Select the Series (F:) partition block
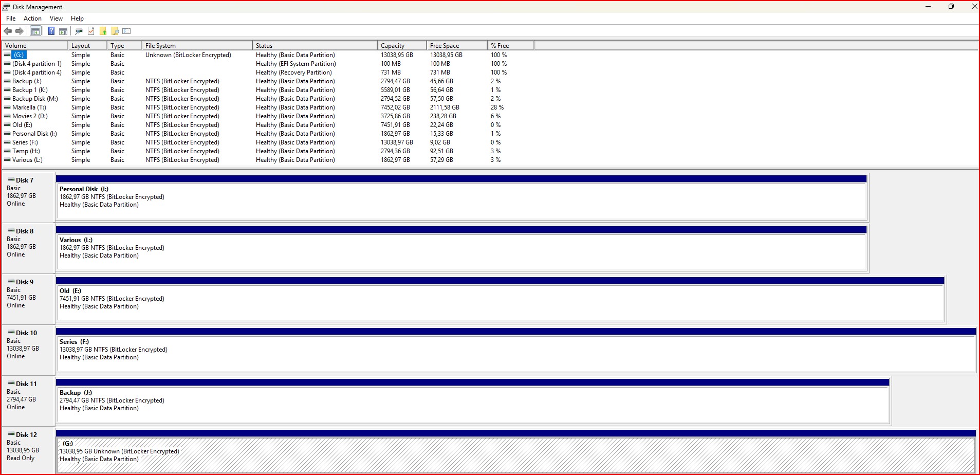This screenshot has height=475, width=980. (x=516, y=351)
